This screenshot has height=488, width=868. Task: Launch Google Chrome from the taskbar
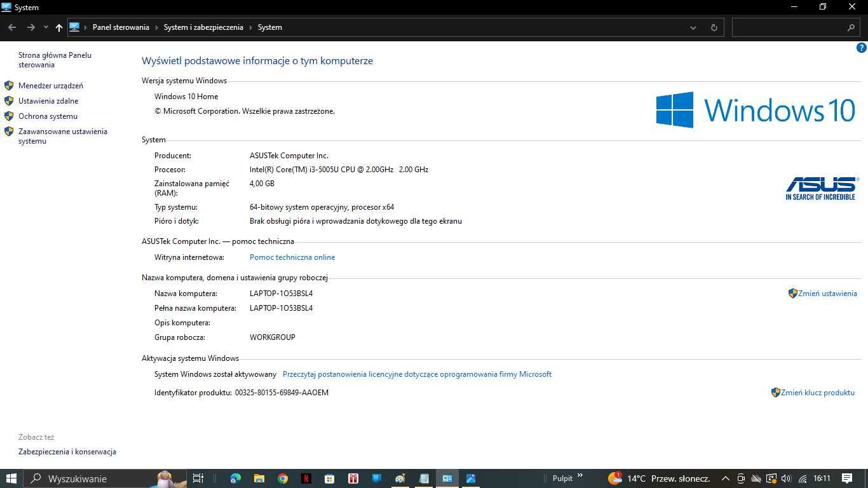(x=283, y=478)
